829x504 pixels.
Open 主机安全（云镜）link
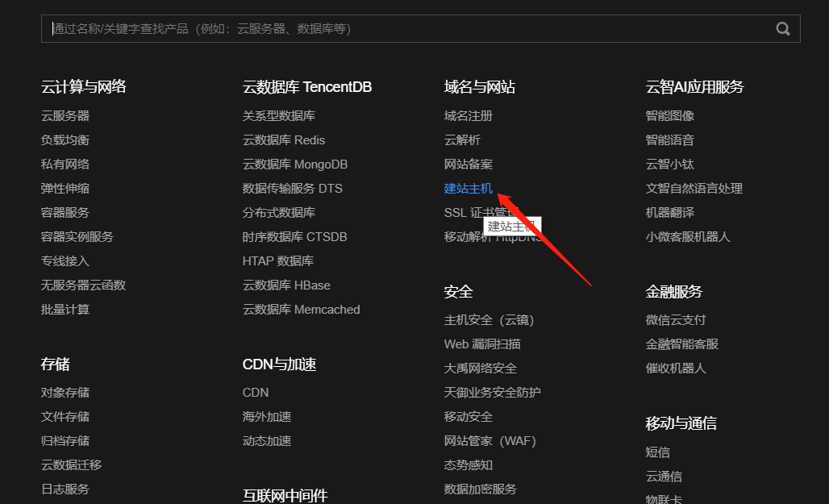point(489,320)
